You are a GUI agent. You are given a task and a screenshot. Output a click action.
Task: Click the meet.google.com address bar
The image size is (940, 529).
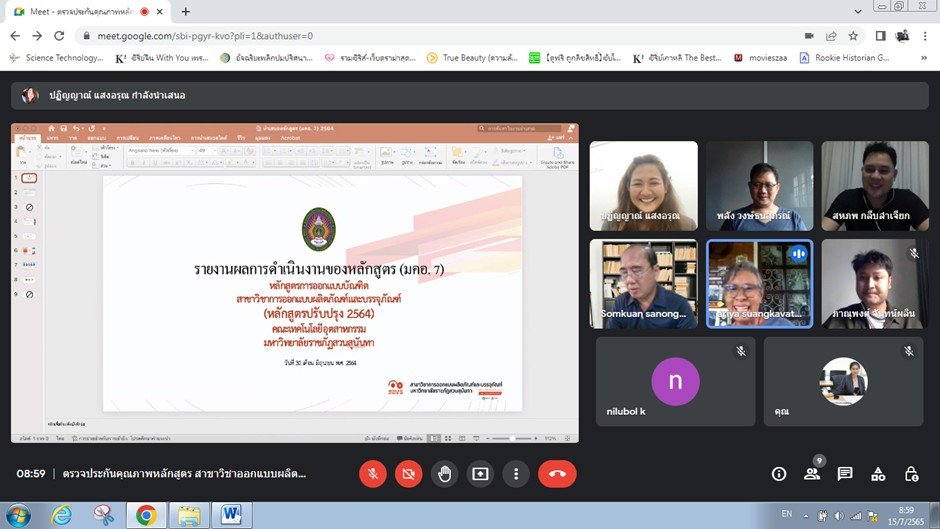click(400, 35)
